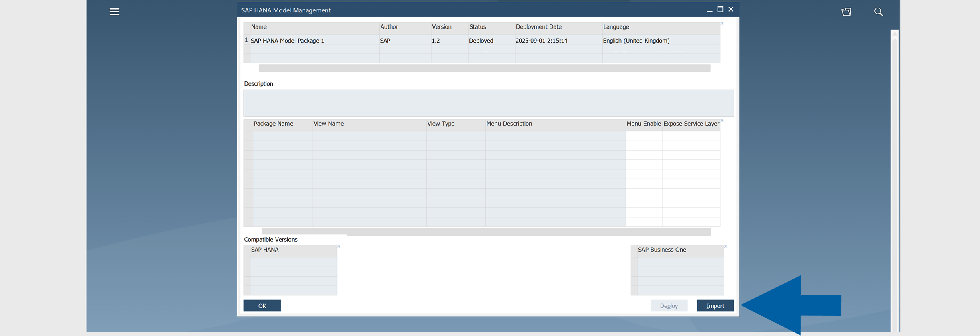Select the SAP HANA Model Package 1 name cell
The height and width of the screenshot is (336, 980).
point(314,41)
